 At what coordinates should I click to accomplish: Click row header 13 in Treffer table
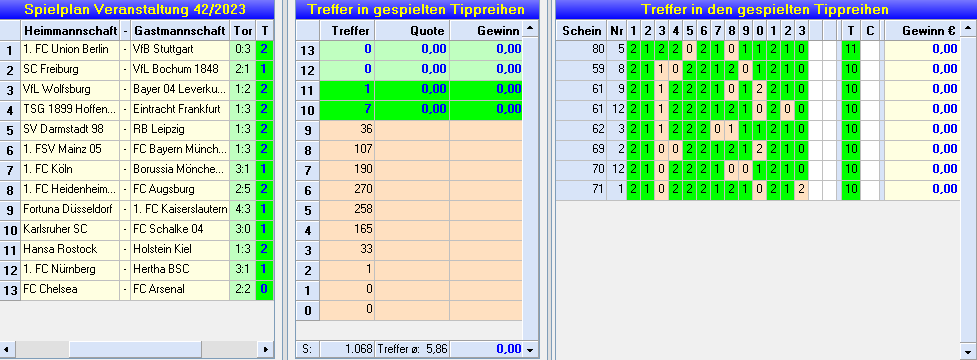308,50
